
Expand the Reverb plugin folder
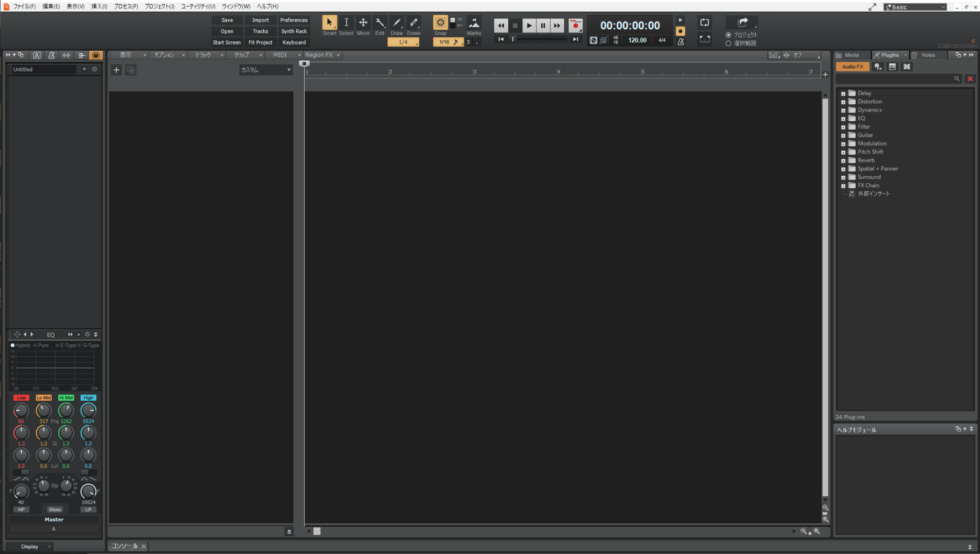click(843, 161)
